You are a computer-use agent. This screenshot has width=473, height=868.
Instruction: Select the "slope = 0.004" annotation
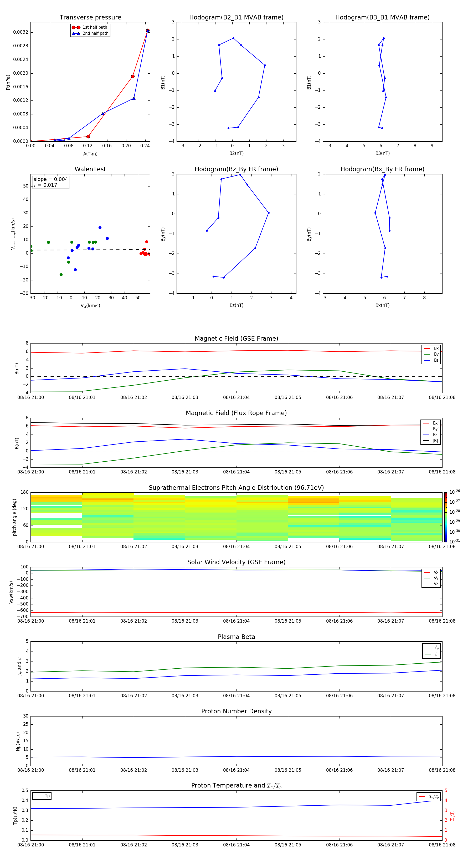click(x=51, y=179)
